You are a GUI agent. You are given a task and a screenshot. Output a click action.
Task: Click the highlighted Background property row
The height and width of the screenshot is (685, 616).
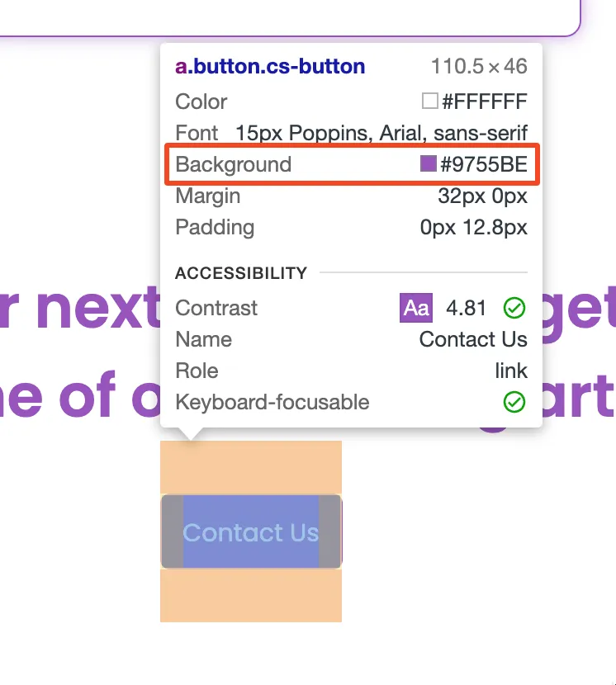tap(353, 164)
